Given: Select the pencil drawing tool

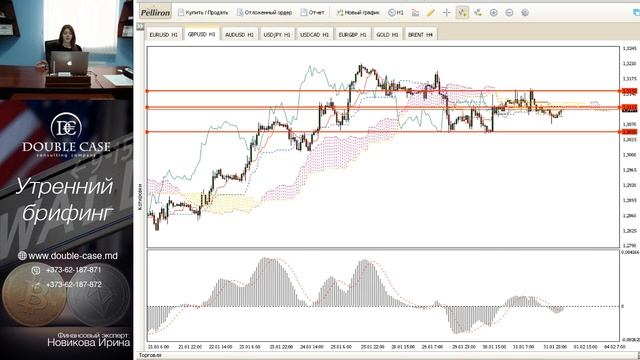Looking at the screenshot, I should click(x=431, y=13).
